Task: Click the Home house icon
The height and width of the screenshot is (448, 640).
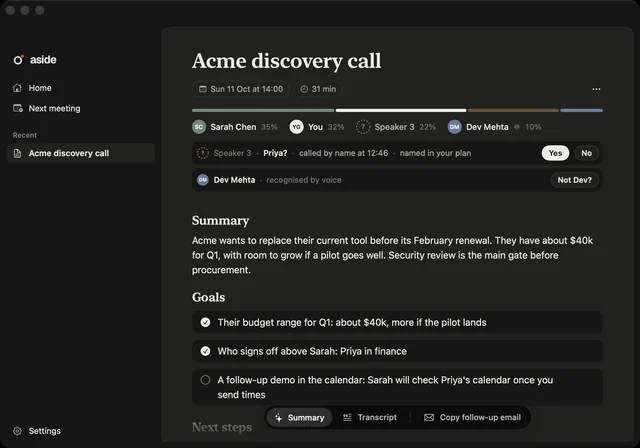Action: (17, 88)
